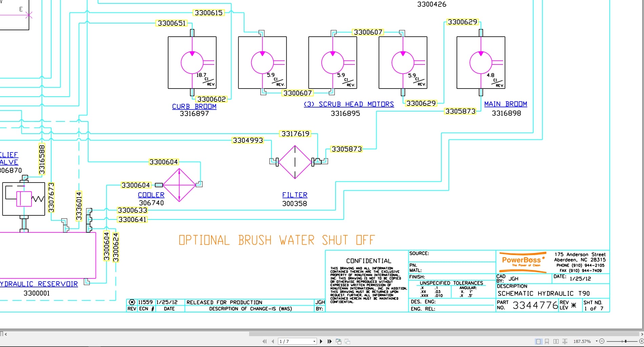Switch to continuous scrolling view

click(547, 341)
